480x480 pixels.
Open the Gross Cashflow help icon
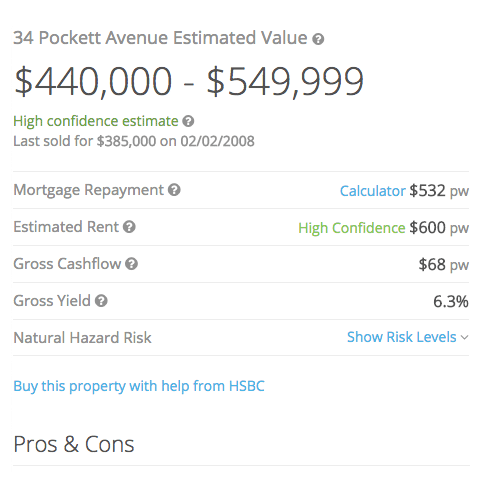coord(131,264)
